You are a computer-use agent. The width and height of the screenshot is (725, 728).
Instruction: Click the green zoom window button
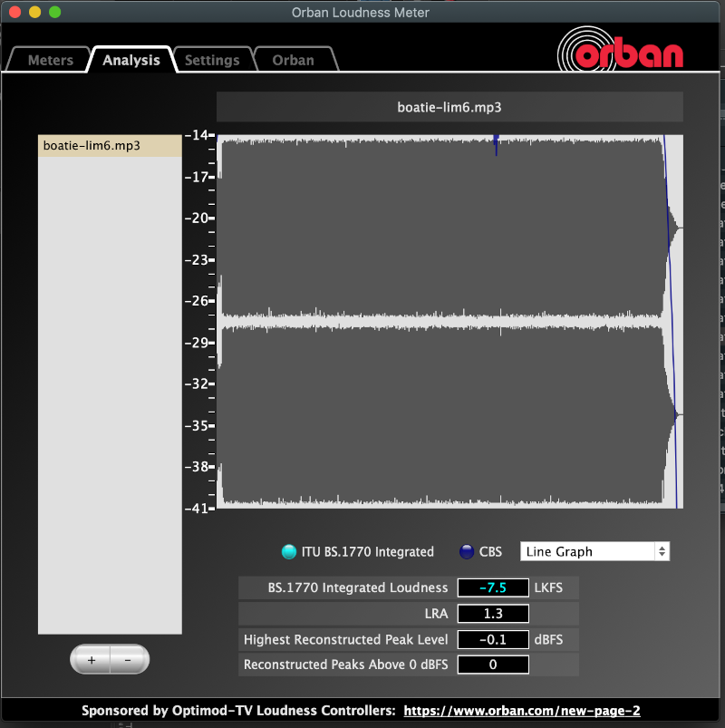pos(54,13)
